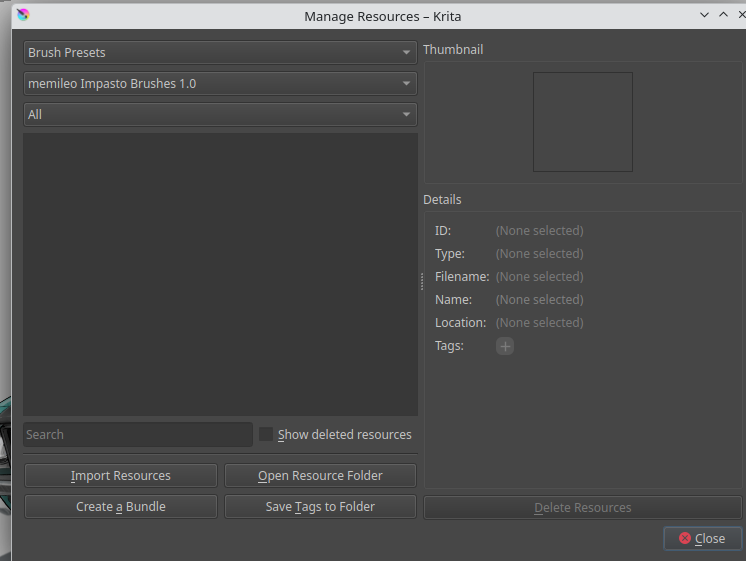The height and width of the screenshot is (561, 746).
Task: Enable Show deleted resources checkbox
Action: 266,434
